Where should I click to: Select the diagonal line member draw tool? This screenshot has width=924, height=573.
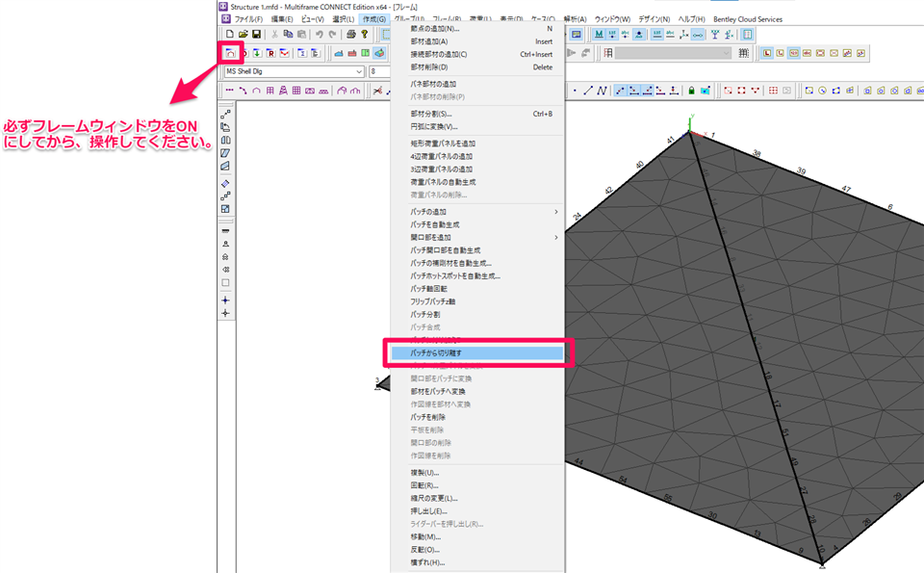587,91
